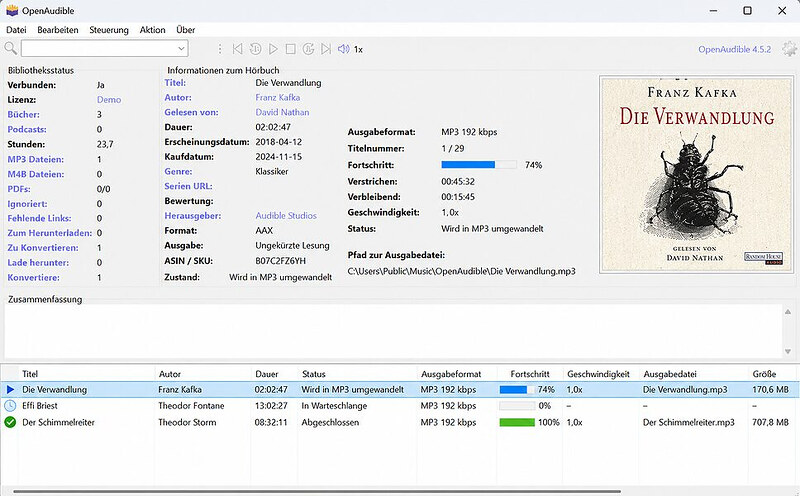Skip to next track in toolbar

326,49
